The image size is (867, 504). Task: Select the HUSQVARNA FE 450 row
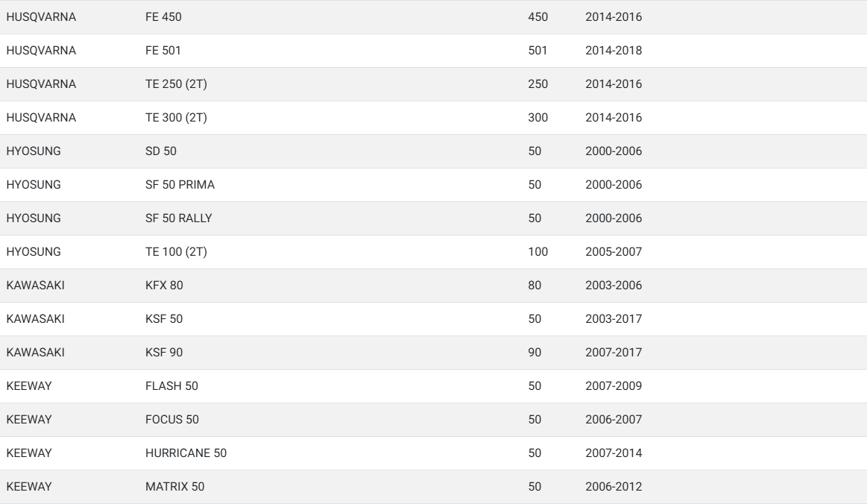(434, 17)
